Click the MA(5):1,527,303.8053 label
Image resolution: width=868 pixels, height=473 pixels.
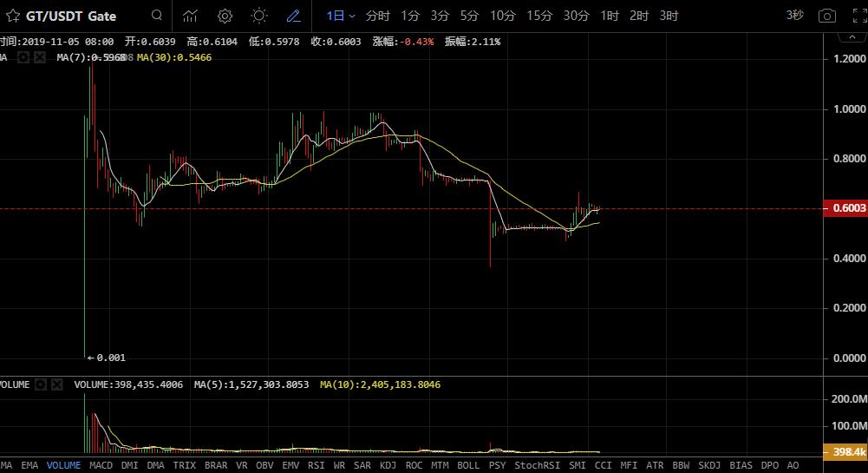[x=251, y=384]
